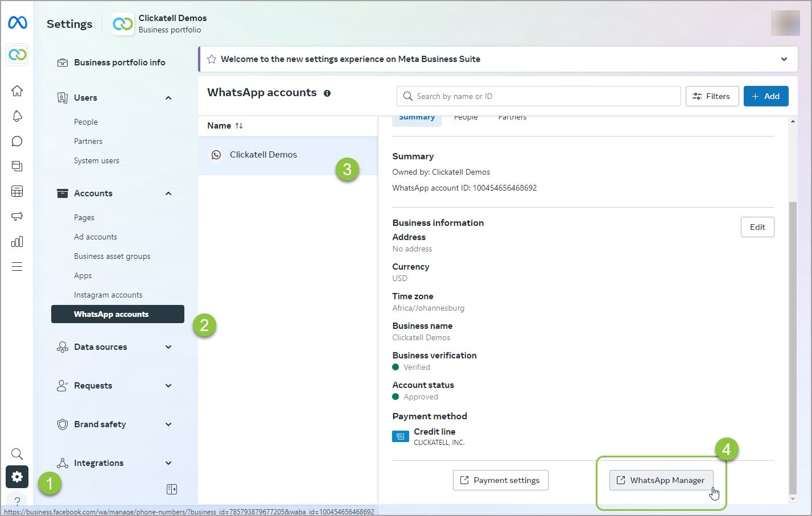The width and height of the screenshot is (812, 516).
Task: Open the Content (stacked pages) icon
Action: (17, 166)
